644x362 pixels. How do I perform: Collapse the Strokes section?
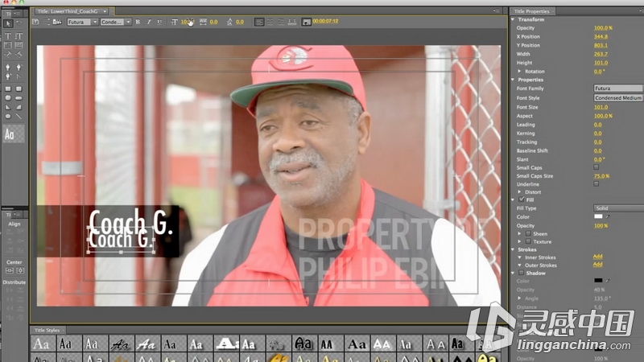(513, 249)
